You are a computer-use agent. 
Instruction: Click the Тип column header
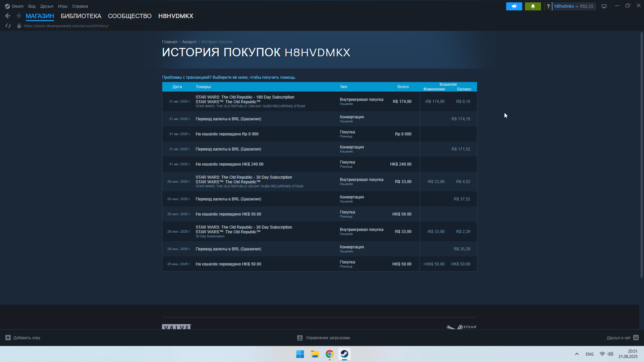tap(343, 87)
